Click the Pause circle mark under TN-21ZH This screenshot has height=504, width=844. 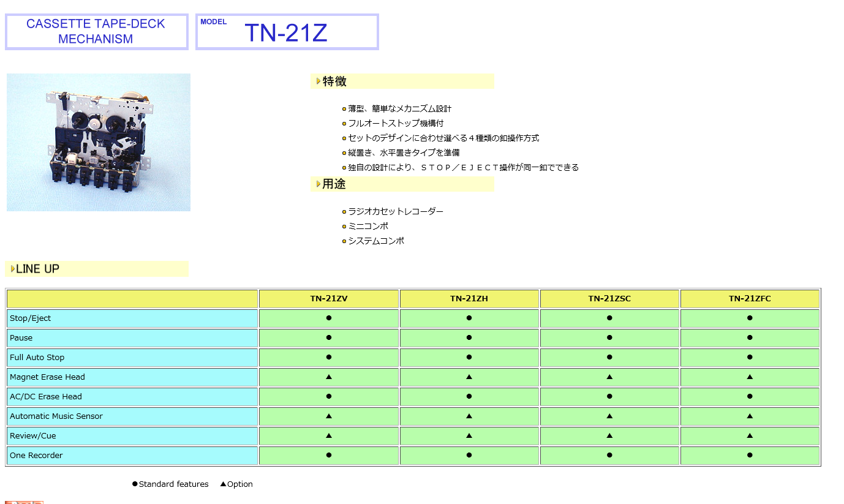click(469, 338)
